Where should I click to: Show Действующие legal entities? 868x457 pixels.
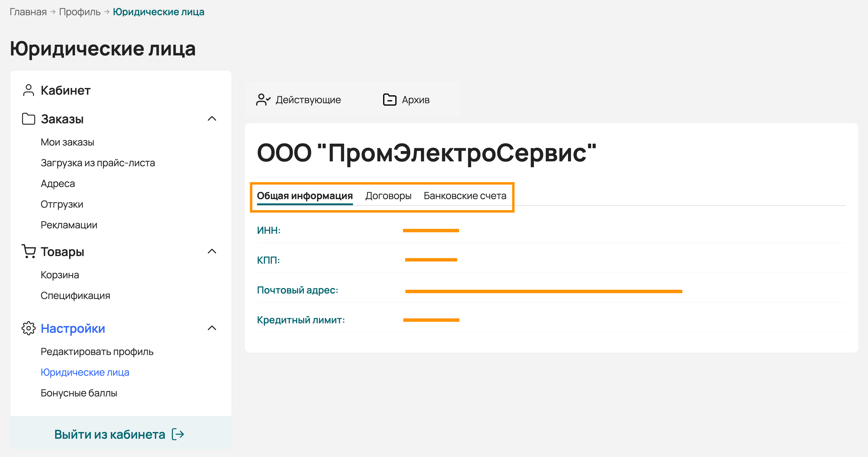pos(298,100)
